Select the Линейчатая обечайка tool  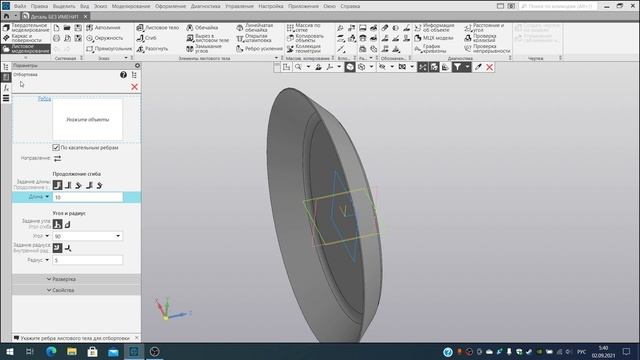(x=255, y=27)
